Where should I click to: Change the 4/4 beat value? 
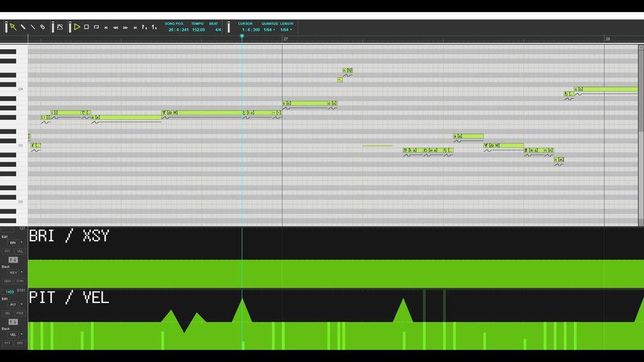218,30
